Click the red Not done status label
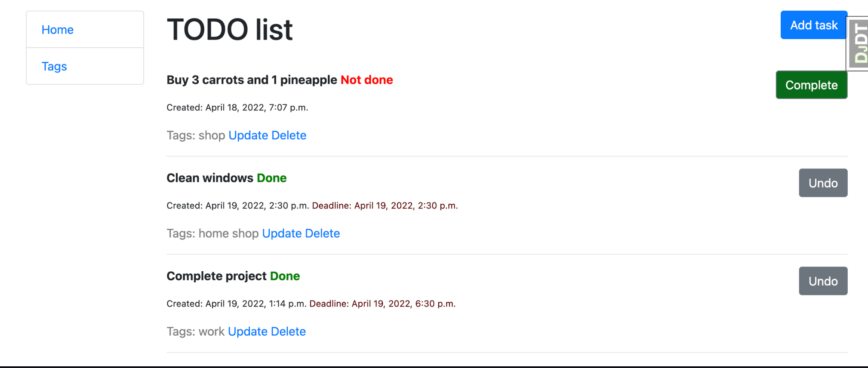 366,80
